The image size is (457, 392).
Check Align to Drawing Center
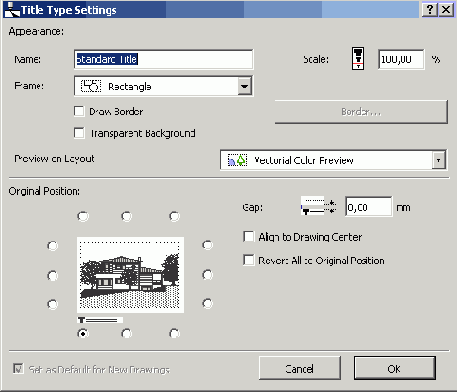[249, 237]
